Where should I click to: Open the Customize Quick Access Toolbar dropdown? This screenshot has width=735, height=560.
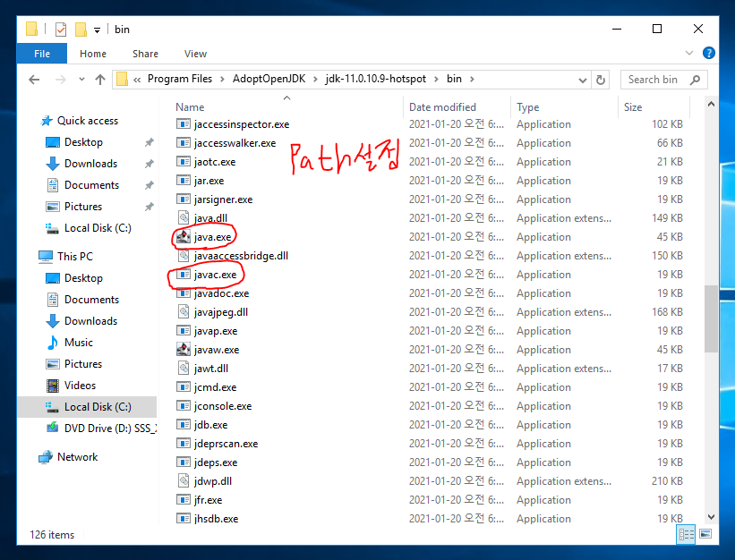(x=97, y=30)
